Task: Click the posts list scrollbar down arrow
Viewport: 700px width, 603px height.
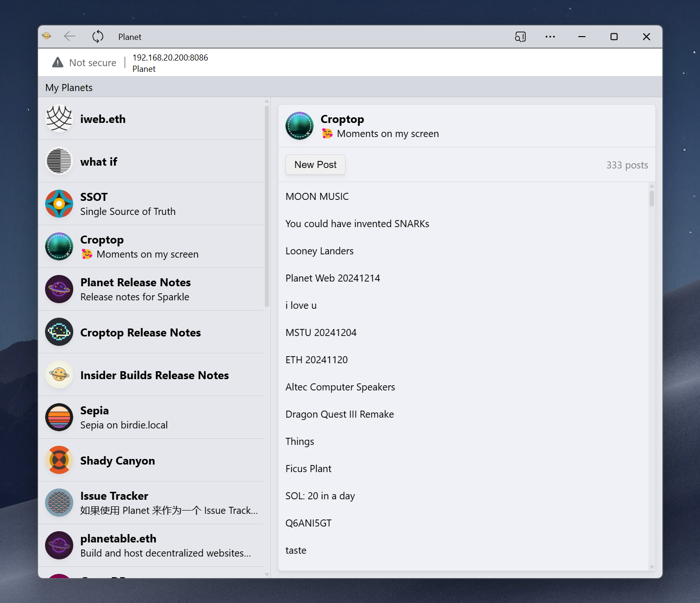Action: tap(652, 567)
